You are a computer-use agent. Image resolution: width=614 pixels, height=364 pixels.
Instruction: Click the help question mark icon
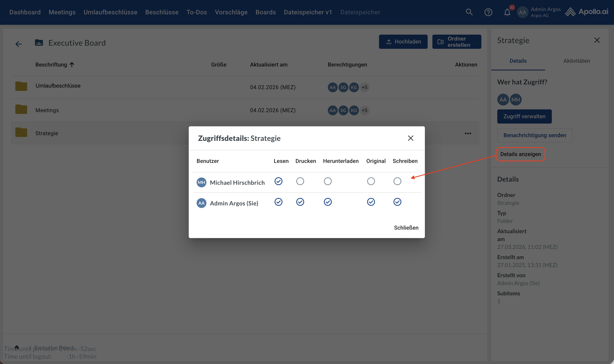tap(488, 12)
